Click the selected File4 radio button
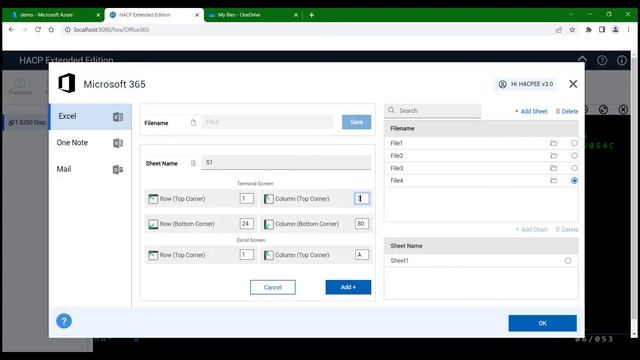The width and height of the screenshot is (640, 360). coord(574,180)
